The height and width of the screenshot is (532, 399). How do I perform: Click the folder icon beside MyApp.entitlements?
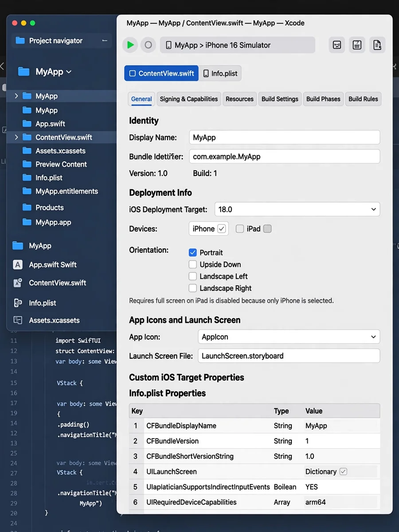(27, 192)
